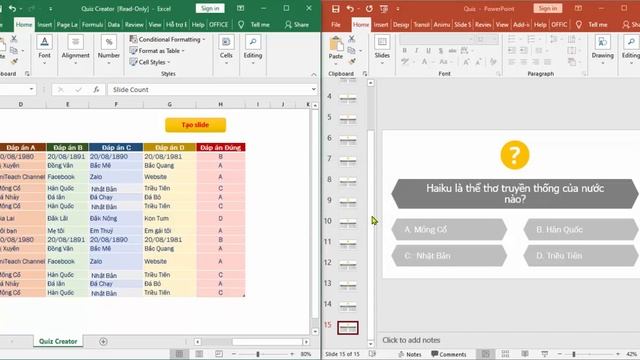The image size is (640, 360).
Task: Open the PowerPoint File menu
Action: (x=336, y=24)
